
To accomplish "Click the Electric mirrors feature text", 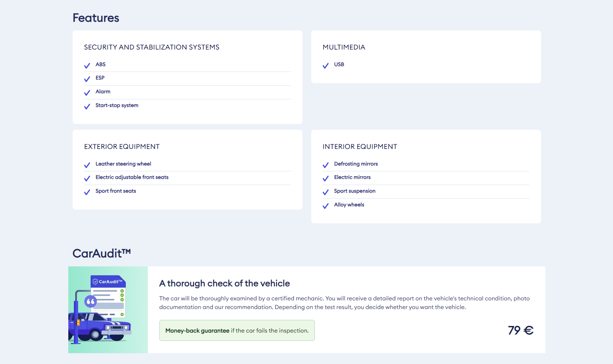I will pos(352,177).
